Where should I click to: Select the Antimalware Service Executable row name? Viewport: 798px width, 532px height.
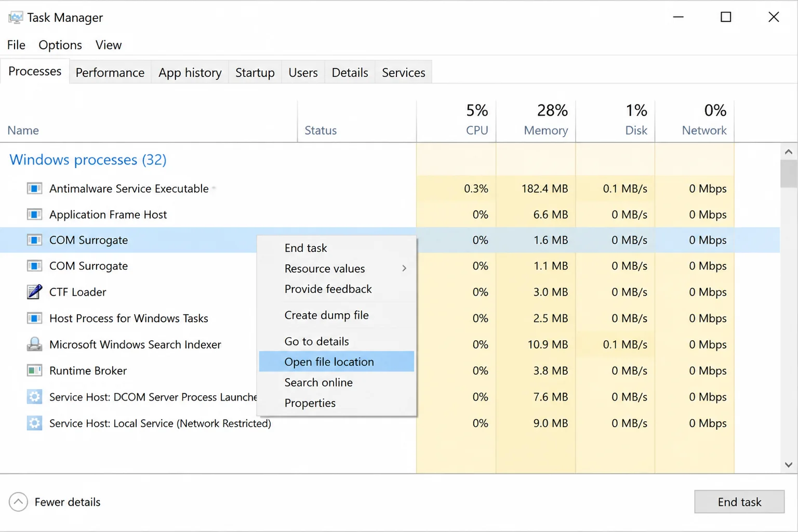coord(129,189)
